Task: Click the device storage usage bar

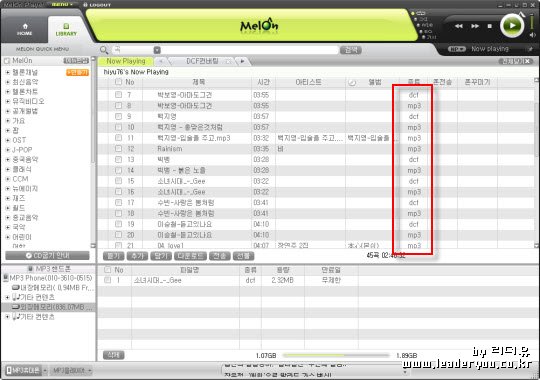Action: [x=335, y=355]
